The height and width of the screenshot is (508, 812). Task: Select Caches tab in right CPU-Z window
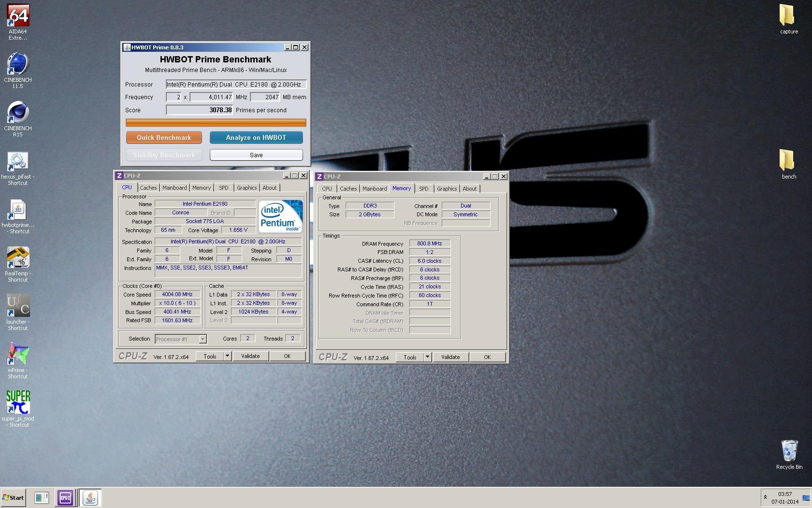(x=348, y=189)
